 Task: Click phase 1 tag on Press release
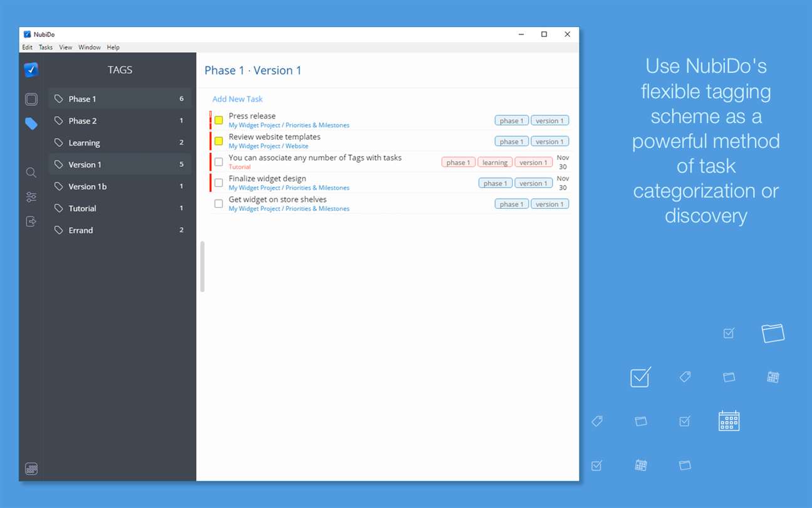tap(512, 120)
